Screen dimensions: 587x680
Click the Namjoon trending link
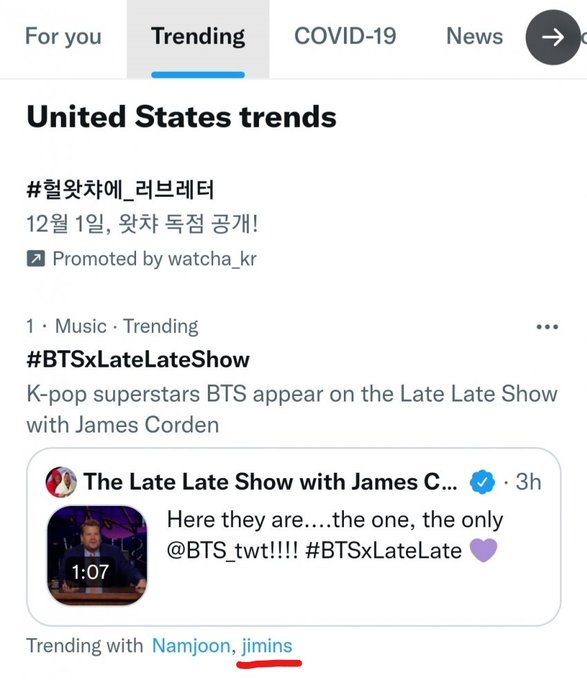[191, 646]
